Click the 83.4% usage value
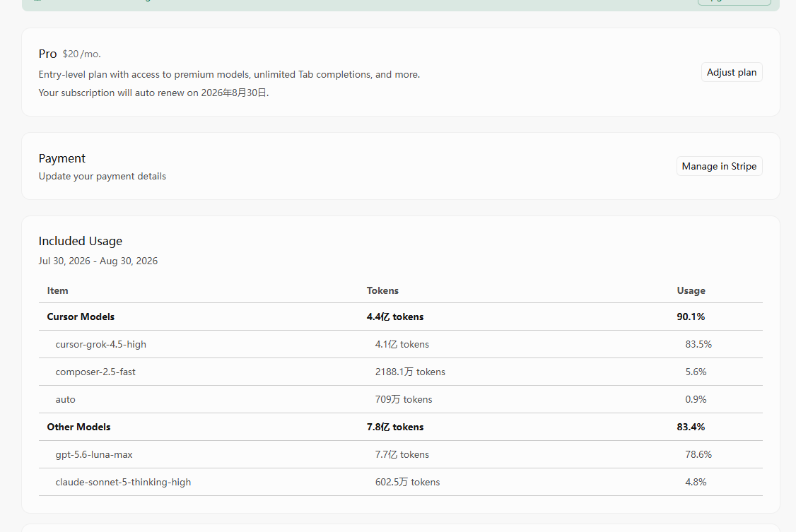The width and height of the screenshot is (796, 532). pyautogui.click(x=691, y=427)
